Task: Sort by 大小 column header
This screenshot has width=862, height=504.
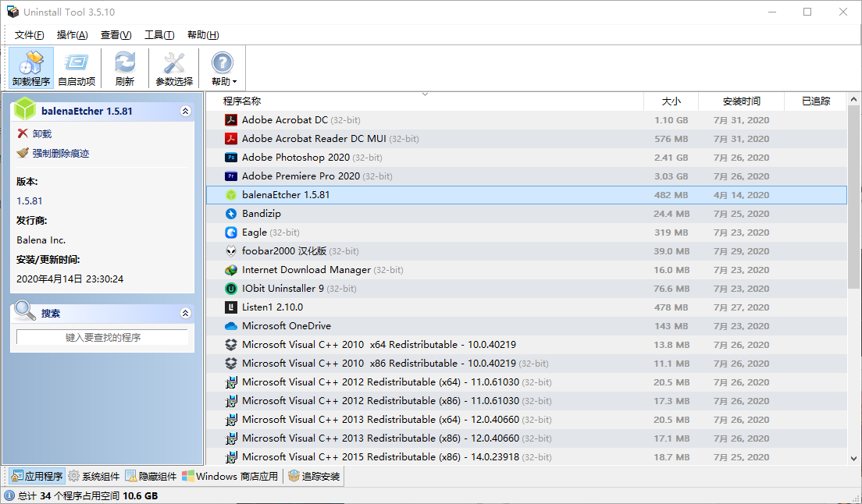Action: (671, 101)
